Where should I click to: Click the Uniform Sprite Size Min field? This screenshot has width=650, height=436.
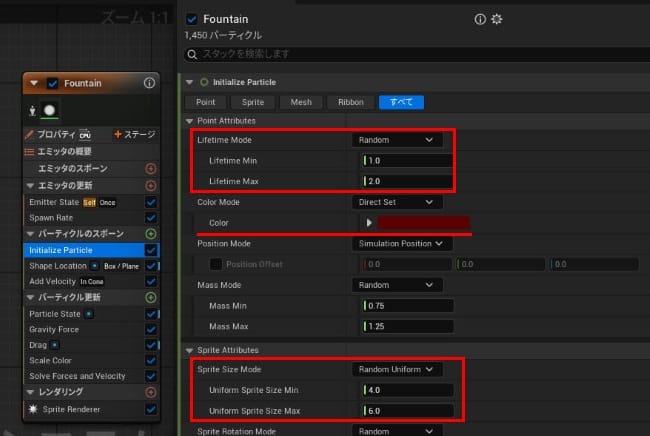(x=407, y=390)
